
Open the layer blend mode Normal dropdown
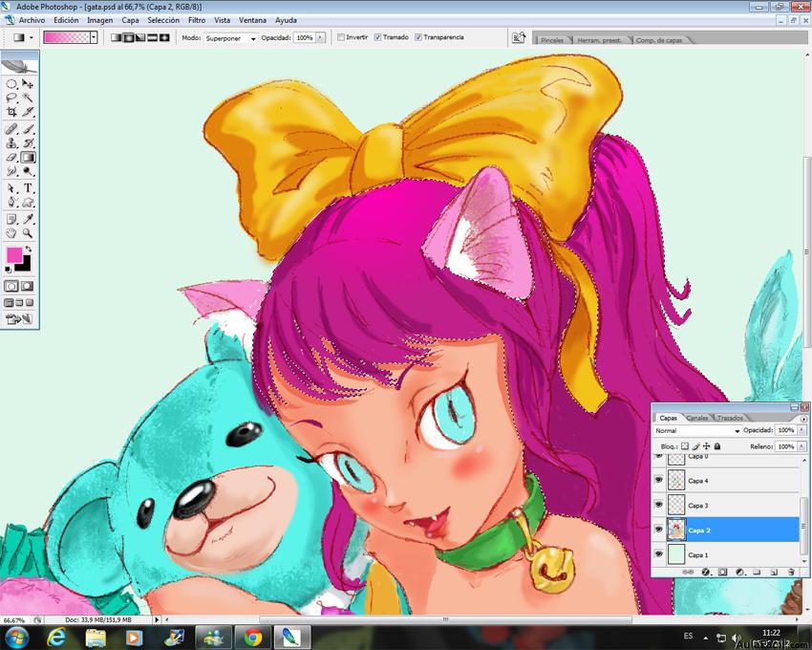[x=697, y=431]
